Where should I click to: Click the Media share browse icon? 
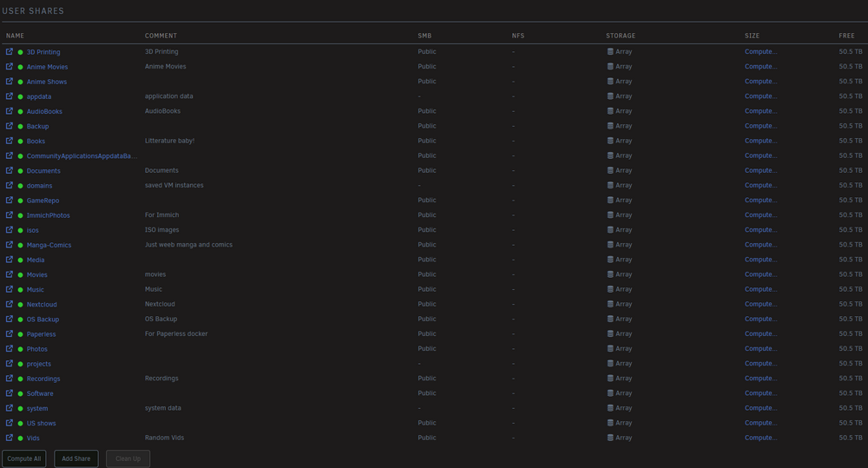tap(10, 260)
